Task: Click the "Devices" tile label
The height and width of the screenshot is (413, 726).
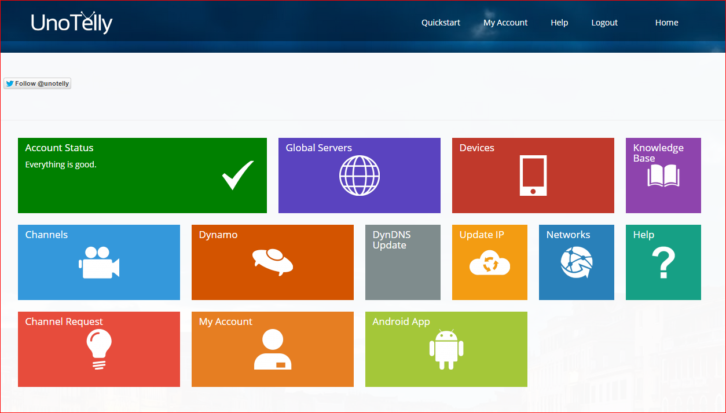Action: 476,148
